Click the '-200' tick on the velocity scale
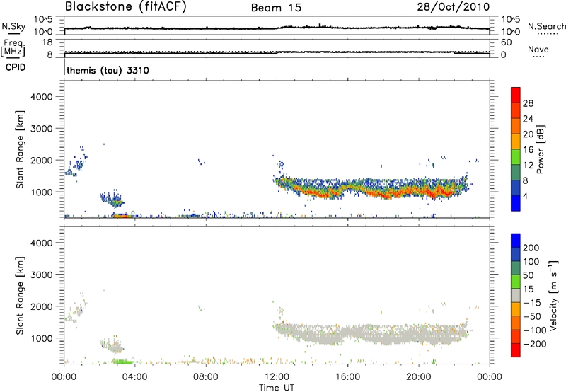The image size is (566, 392). (x=534, y=344)
